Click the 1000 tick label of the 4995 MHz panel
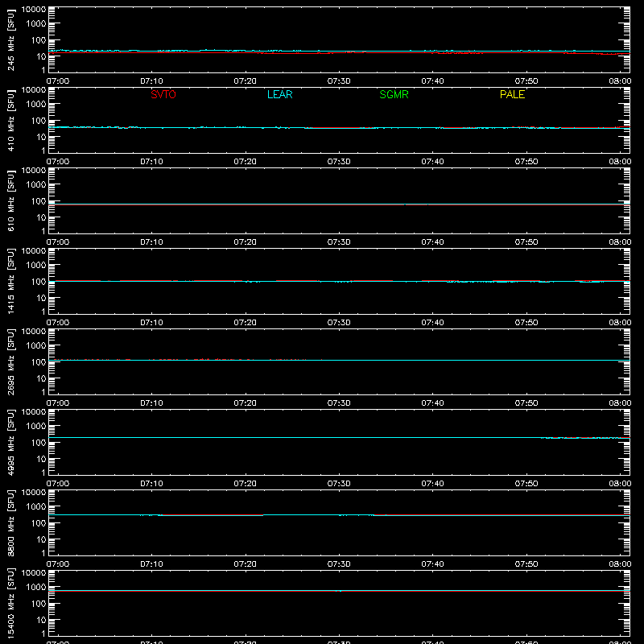The width and height of the screenshot is (644, 644). click(36, 427)
